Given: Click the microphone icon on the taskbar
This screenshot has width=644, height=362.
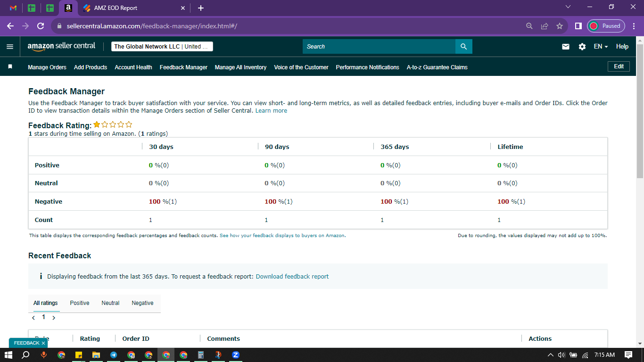Looking at the screenshot, I should [x=44, y=355].
